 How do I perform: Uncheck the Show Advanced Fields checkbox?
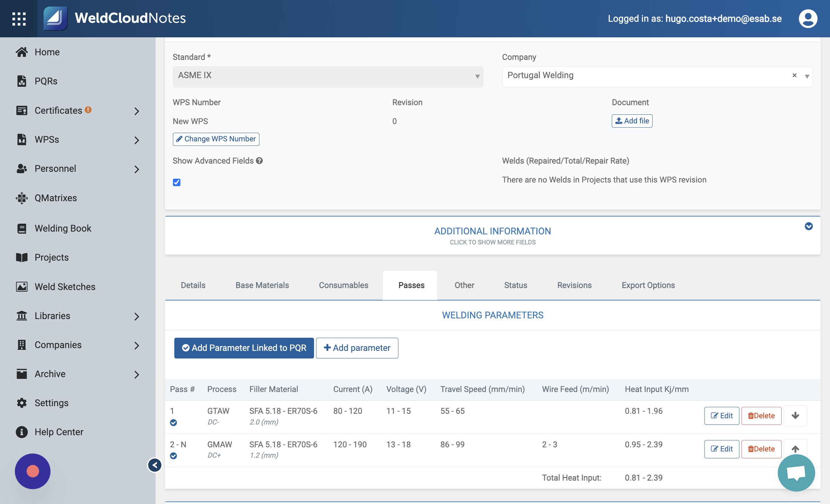click(x=177, y=182)
